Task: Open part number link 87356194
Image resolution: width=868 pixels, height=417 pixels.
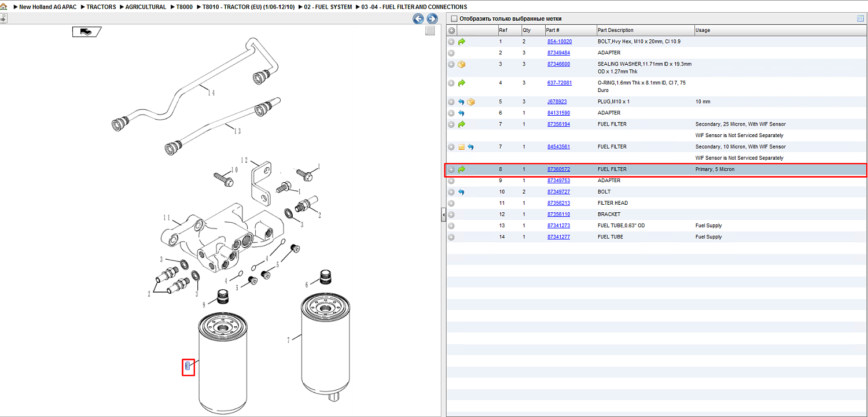Action: (x=558, y=124)
